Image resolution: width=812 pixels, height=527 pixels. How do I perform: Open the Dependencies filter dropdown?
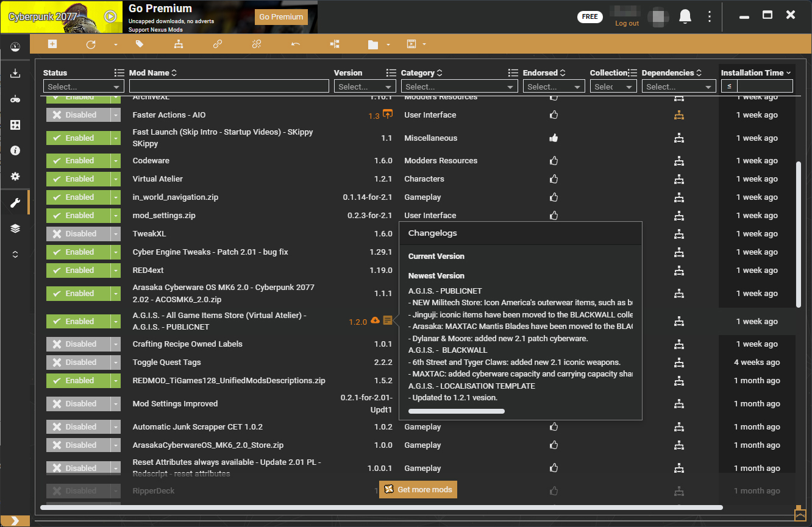click(678, 87)
